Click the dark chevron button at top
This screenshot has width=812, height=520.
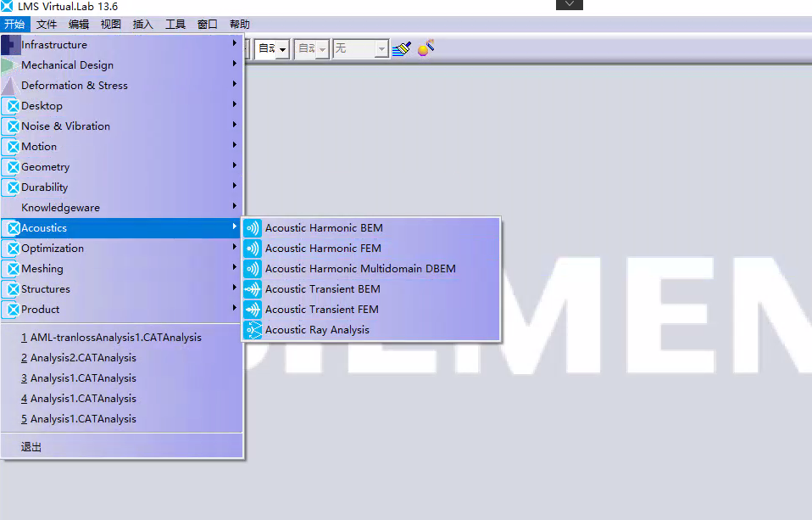point(570,5)
